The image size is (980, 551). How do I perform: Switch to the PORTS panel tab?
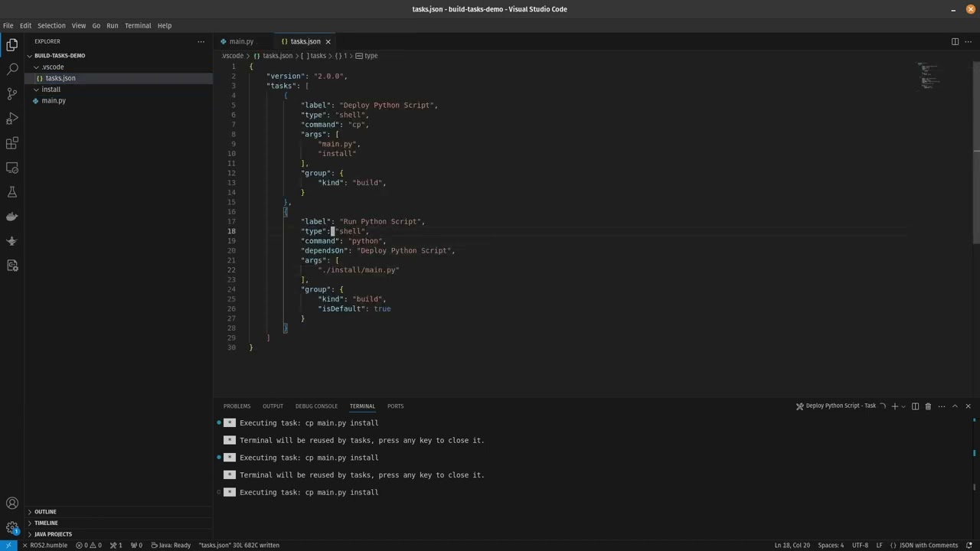point(395,406)
